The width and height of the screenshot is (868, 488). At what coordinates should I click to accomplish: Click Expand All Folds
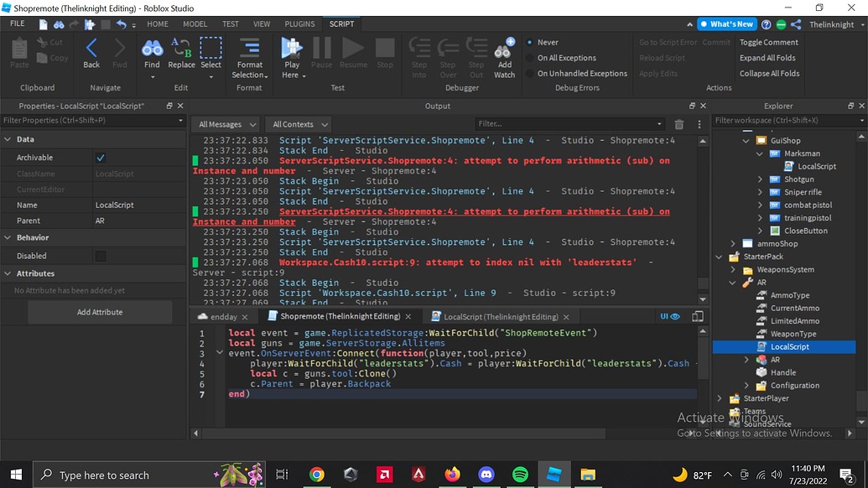[x=767, y=58]
